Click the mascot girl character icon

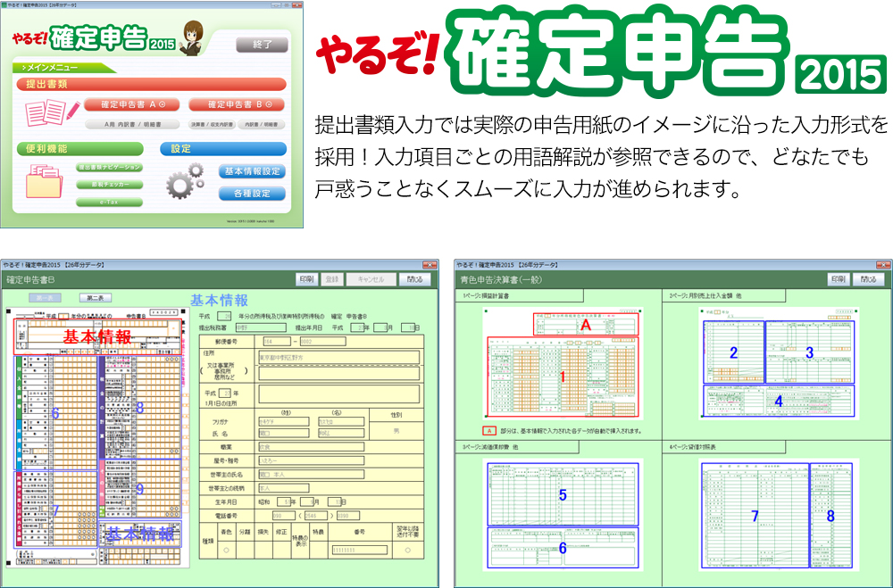tap(192, 37)
